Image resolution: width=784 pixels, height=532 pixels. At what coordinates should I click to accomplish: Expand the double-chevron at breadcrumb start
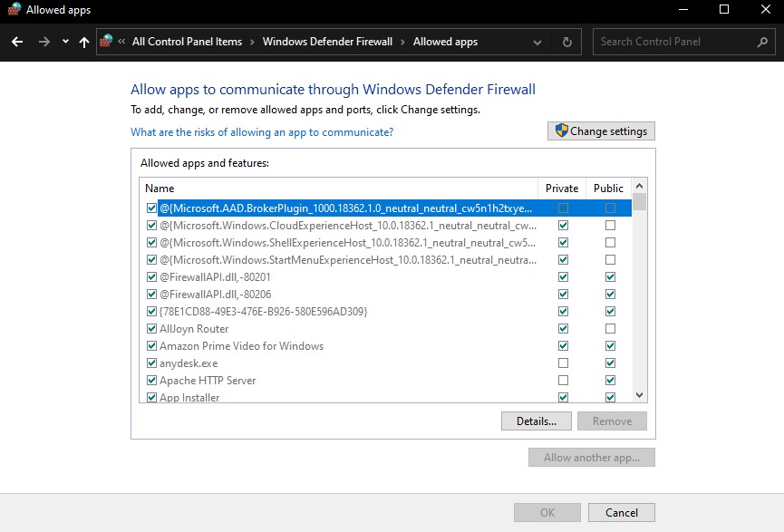pos(121,42)
